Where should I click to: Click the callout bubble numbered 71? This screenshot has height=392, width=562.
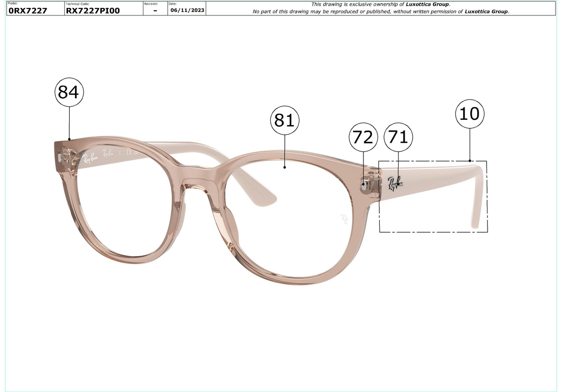pos(398,137)
